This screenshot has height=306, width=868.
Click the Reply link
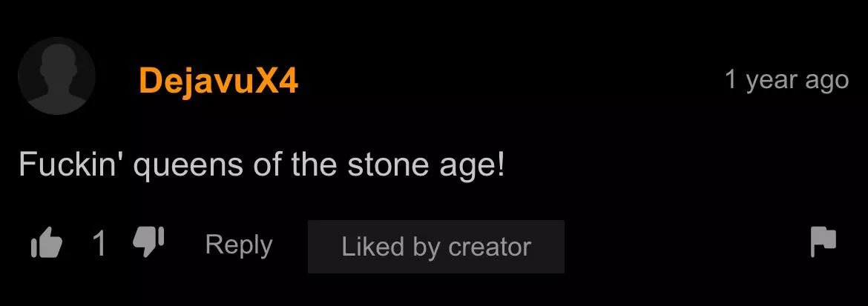(x=239, y=245)
